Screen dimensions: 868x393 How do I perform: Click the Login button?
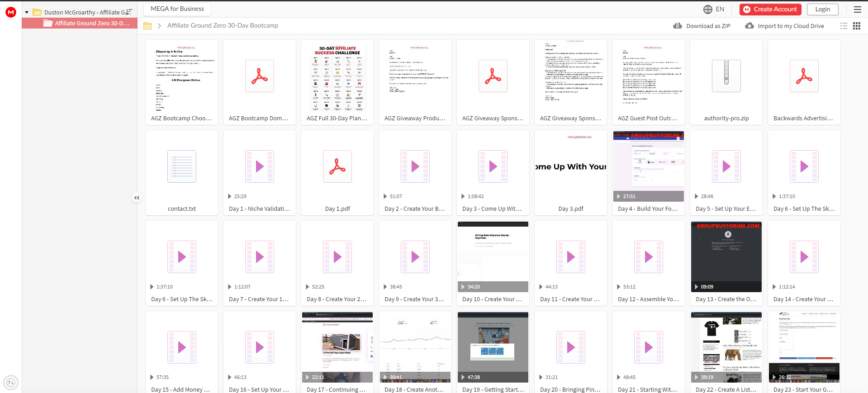pyautogui.click(x=822, y=9)
